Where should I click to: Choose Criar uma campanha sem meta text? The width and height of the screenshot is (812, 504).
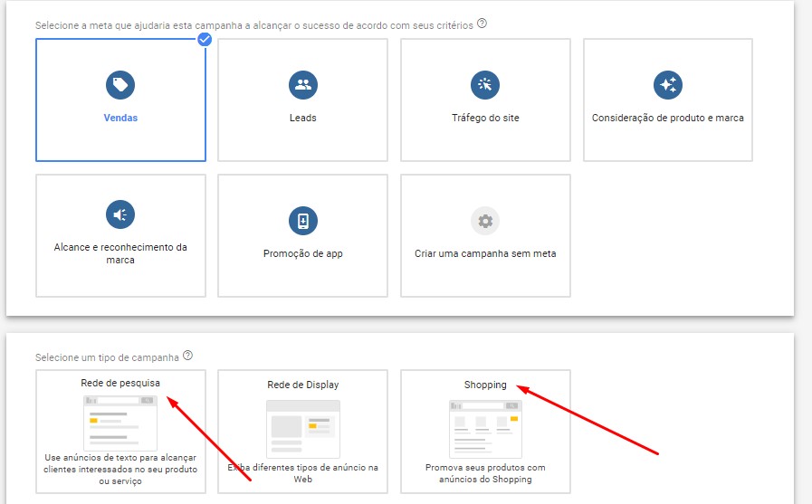coord(485,253)
